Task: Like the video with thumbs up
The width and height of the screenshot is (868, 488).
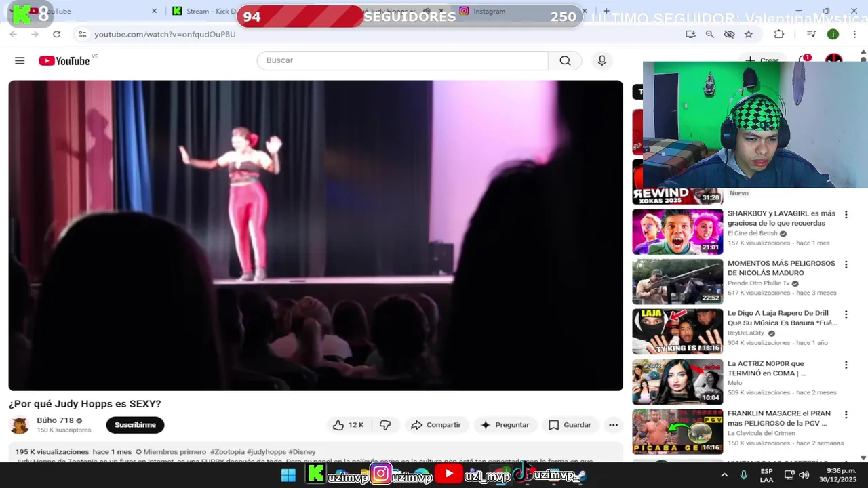Action: click(348, 425)
